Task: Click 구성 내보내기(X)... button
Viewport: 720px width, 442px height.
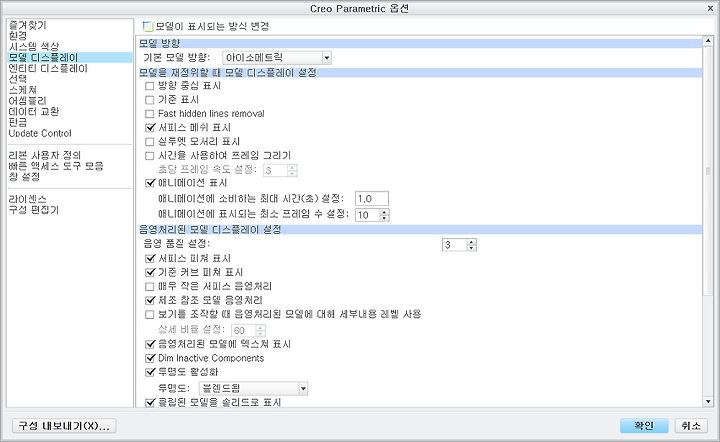Action: click(64, 426)
